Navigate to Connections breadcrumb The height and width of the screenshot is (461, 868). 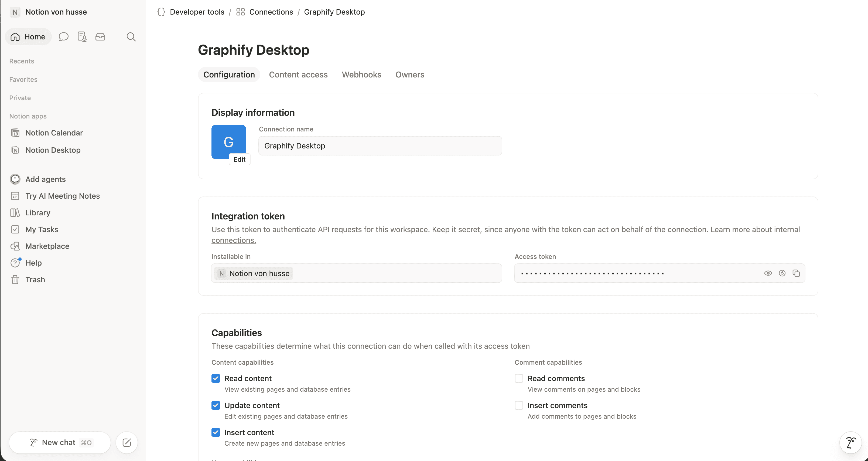coord(271,12)
